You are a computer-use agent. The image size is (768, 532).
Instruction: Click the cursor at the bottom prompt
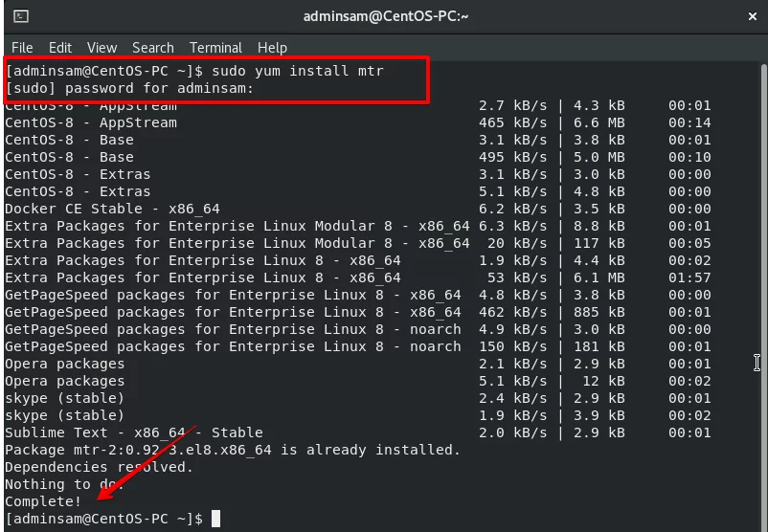[215, 519]
